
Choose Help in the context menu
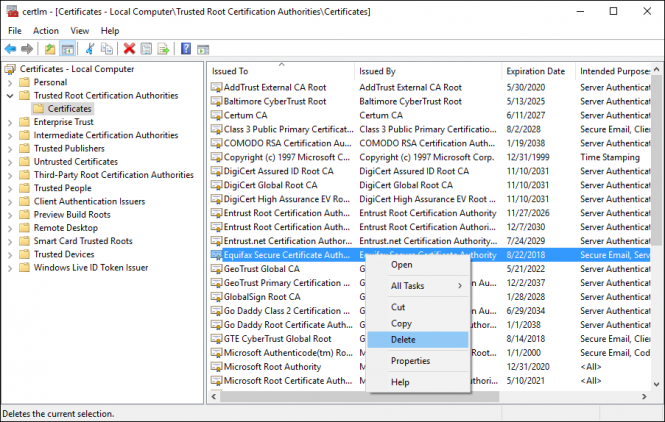pyautogui.click(x=418, y=382)
